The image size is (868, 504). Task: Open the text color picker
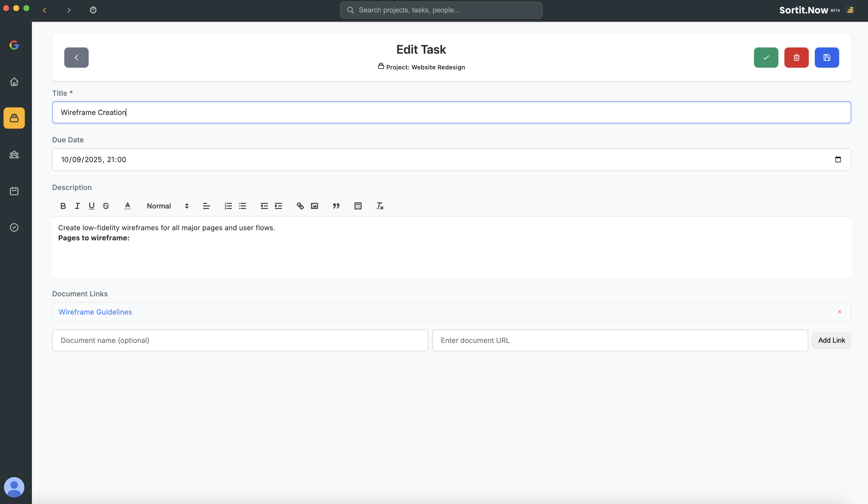[x=127, y=206]
